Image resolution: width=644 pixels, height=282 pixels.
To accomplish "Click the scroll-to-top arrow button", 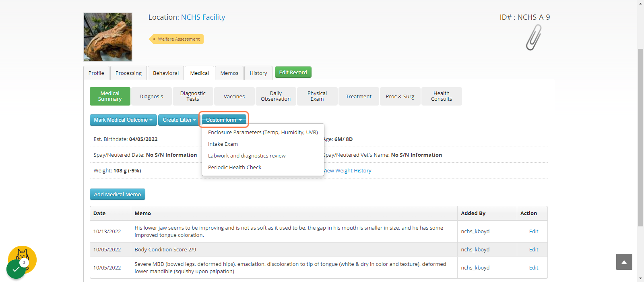I will pyautogui.click(x=624, y=262).
